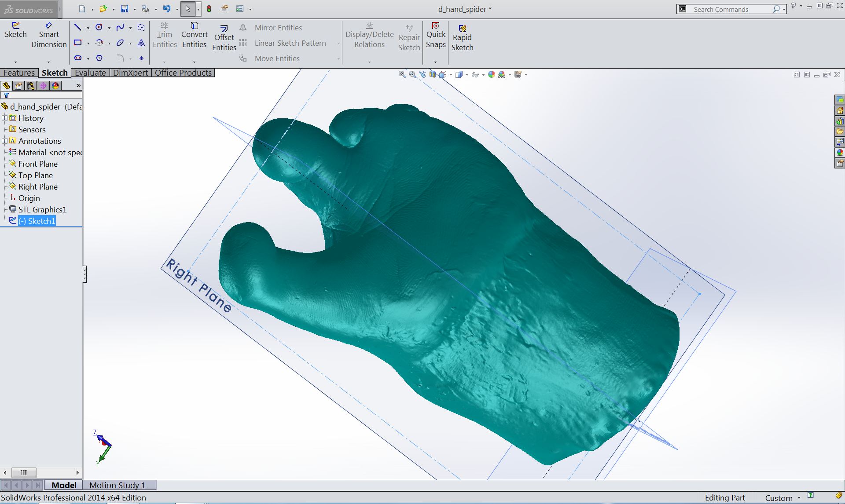
Task: Select the Polygon sketch tool
Action: tap(99, 58)
